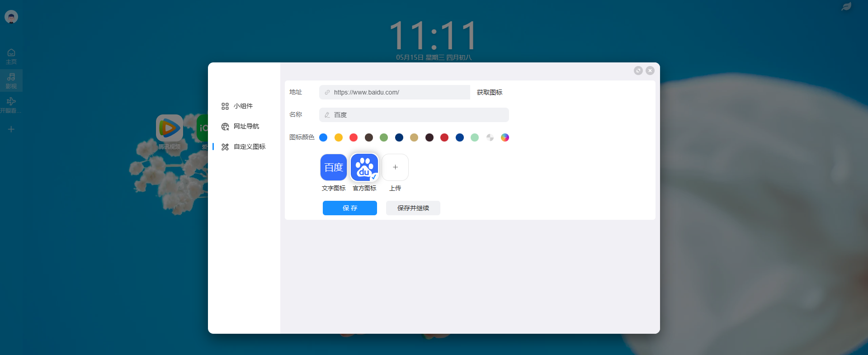This screenshot has width=868, height=355.
Task: Open the rainbow custom color picker
Action: 505,137
